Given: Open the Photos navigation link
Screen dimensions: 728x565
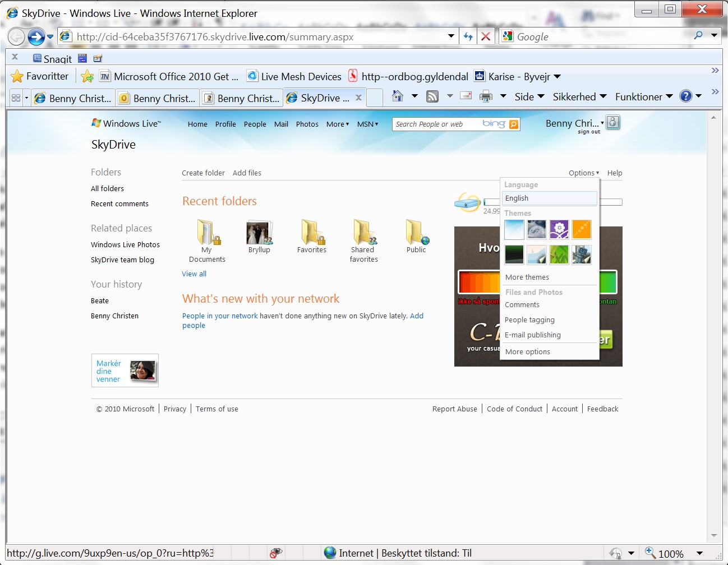Looking at the screenshot, I should (x=307, y=124).
